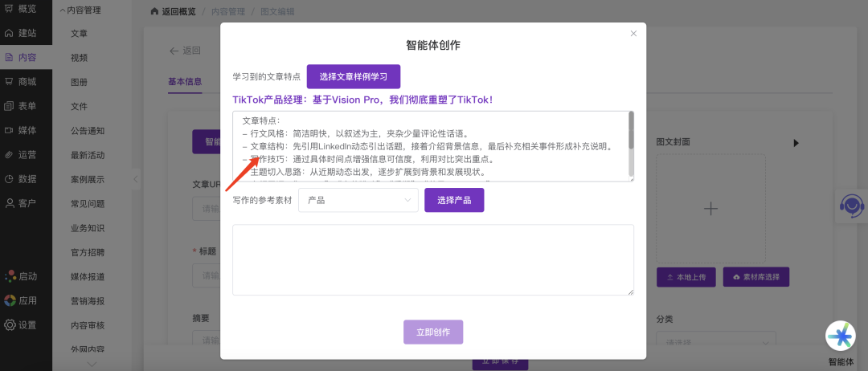Collapse the secondary sidebar with arrow handle
Viewport: 868px width, 371px height.
click(x=136, y=179)
